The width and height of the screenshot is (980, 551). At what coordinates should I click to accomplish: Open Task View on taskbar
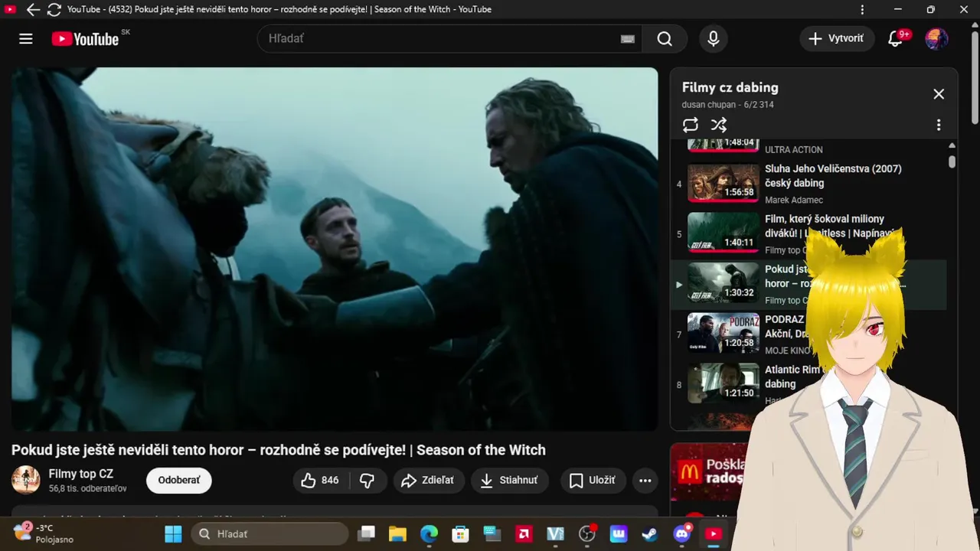click(367, 533)
